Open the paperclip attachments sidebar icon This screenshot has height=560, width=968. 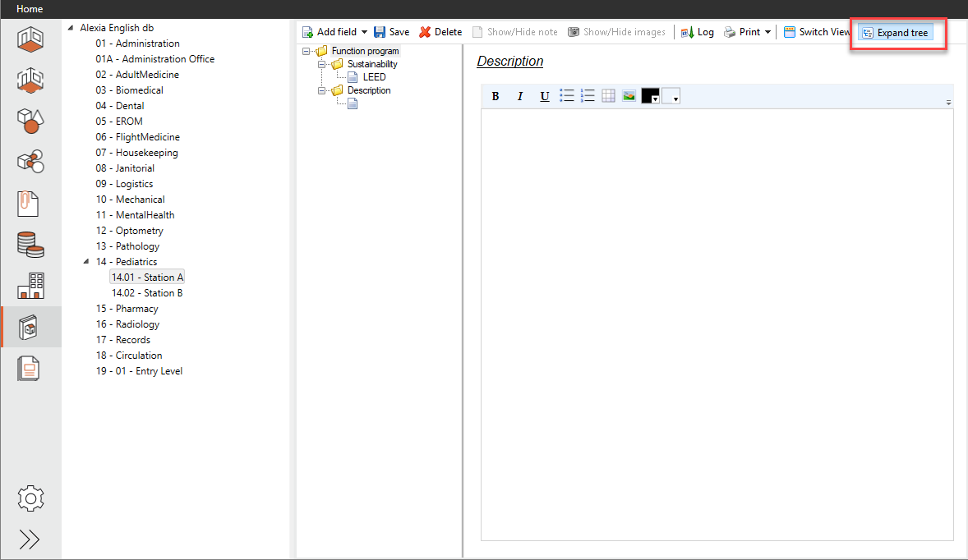30,203
